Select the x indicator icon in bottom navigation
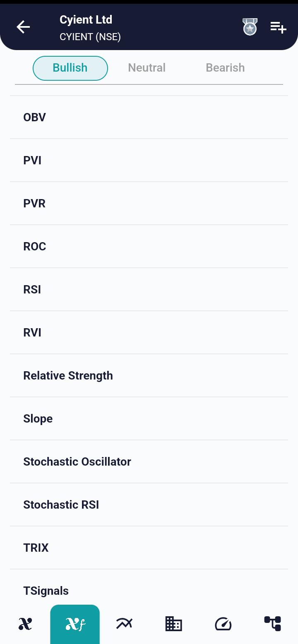This screenshot has width=298, height=644. 25,624
